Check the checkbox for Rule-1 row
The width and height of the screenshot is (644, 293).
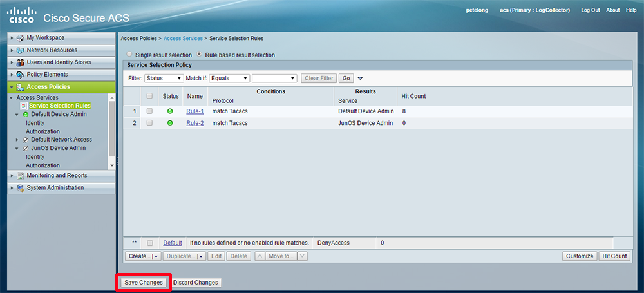149,111
